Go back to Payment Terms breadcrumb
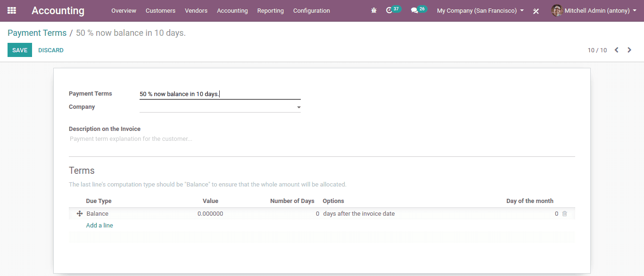 pyautogui.click(x=37, y=33)
